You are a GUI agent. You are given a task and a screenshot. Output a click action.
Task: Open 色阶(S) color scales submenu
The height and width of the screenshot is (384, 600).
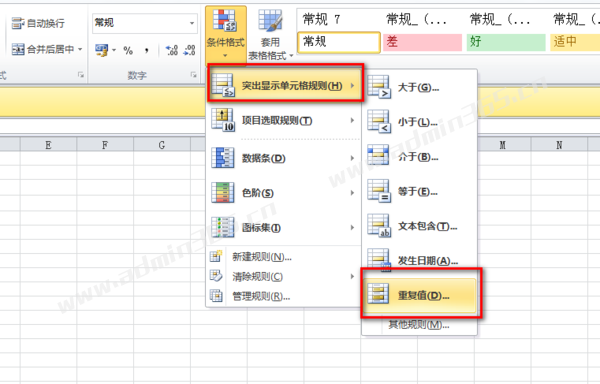pyautogui.click(x=283, y=193)
